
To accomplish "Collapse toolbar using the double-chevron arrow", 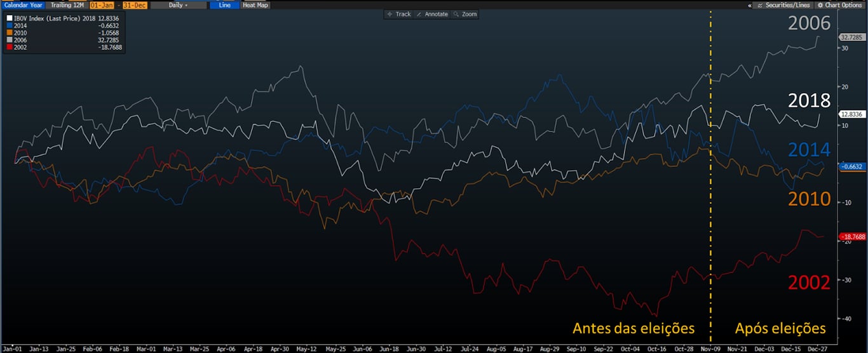I will coord(750,4).
